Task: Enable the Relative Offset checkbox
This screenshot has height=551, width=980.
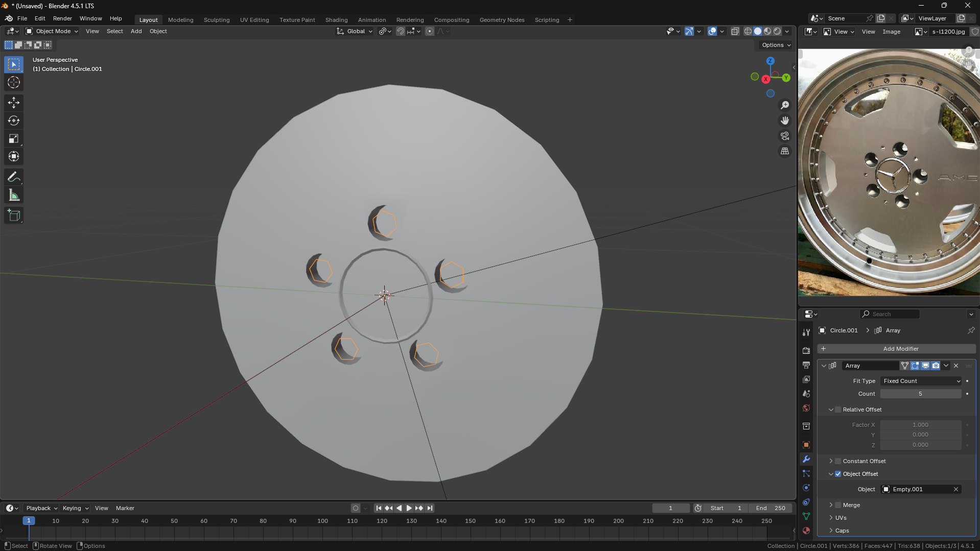Action: 838,410
